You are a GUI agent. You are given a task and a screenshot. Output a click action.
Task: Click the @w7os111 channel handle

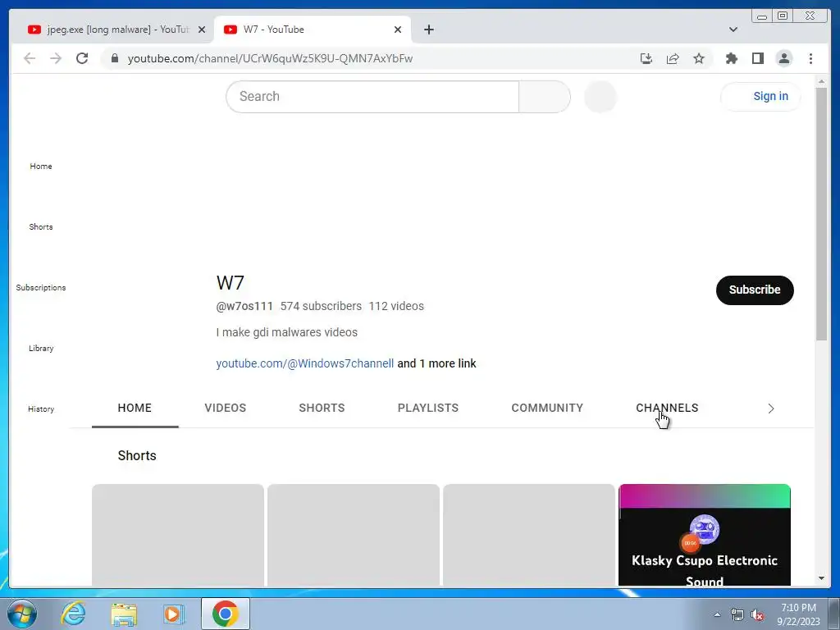(x=244, y=306)
